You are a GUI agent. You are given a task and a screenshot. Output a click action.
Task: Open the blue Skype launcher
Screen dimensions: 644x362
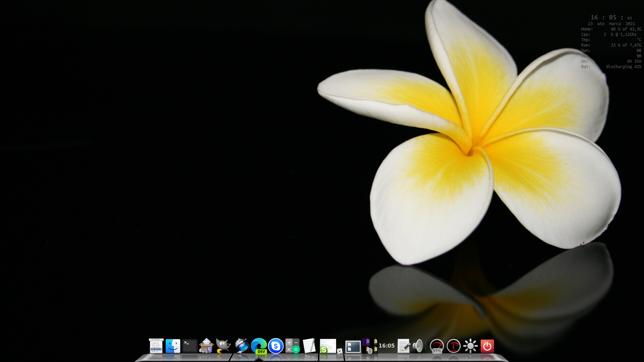(x=276, y=346)
